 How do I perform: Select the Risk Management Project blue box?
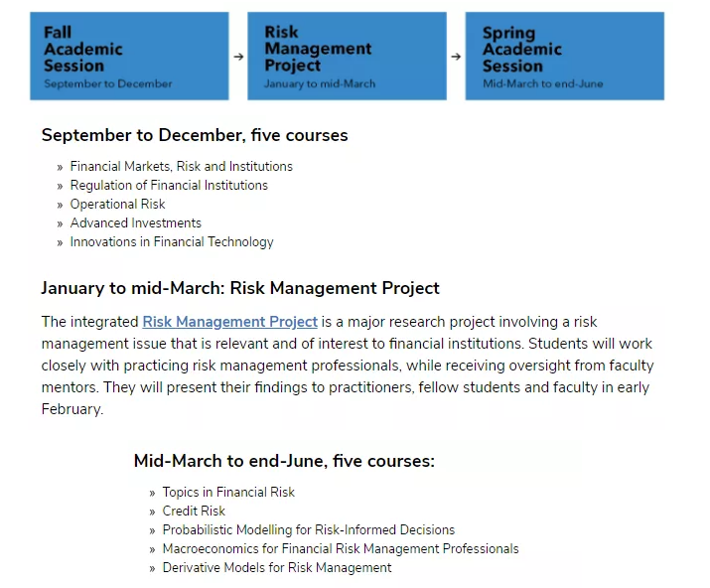click(347, 57)
